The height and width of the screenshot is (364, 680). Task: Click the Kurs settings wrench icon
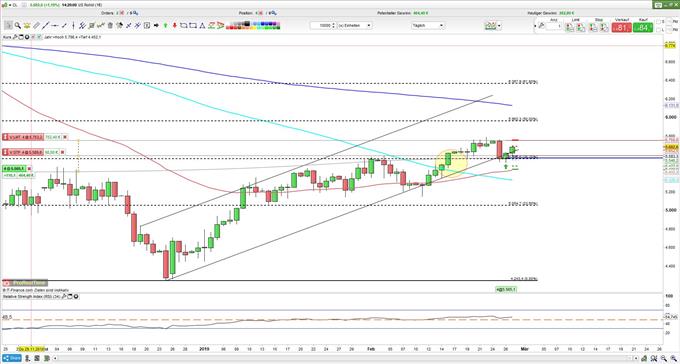point(15,37)
